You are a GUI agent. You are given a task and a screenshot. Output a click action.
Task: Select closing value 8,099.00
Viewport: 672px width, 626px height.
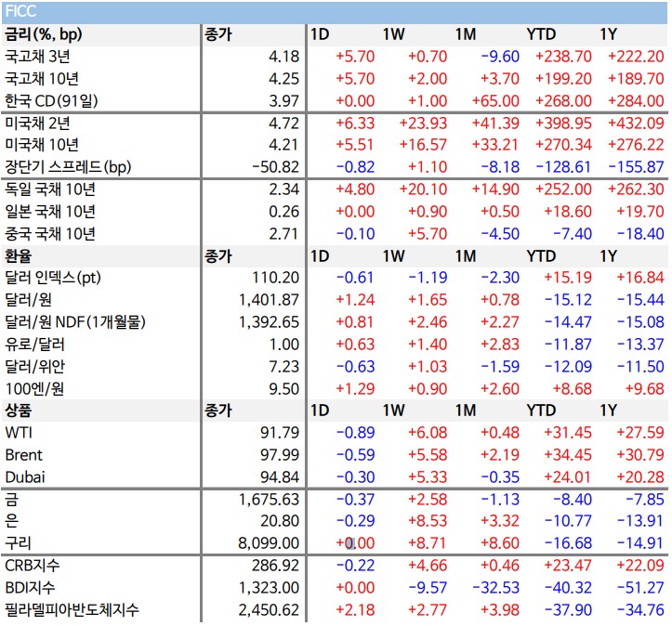(269, 543)
